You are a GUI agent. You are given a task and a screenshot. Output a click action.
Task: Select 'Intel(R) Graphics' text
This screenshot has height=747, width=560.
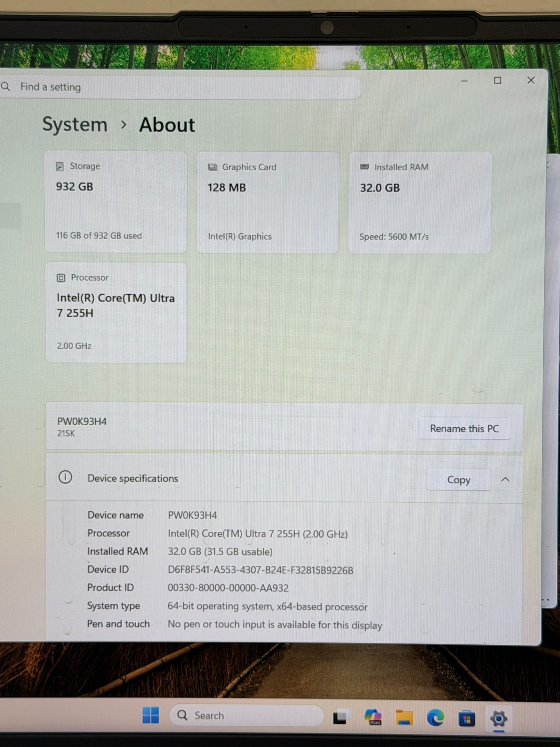(x=240, y=237)
